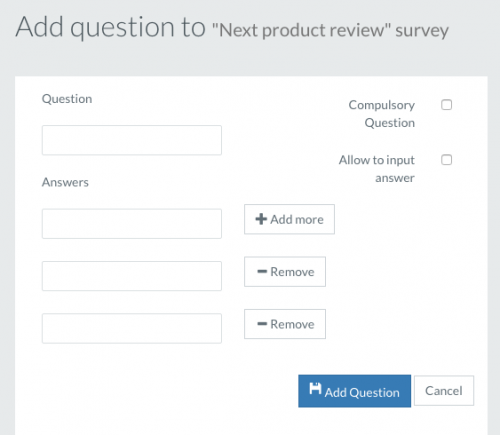500x435 pixels.
Task: Click the plus icon on Add more
Action: click(x=261, y=219)
